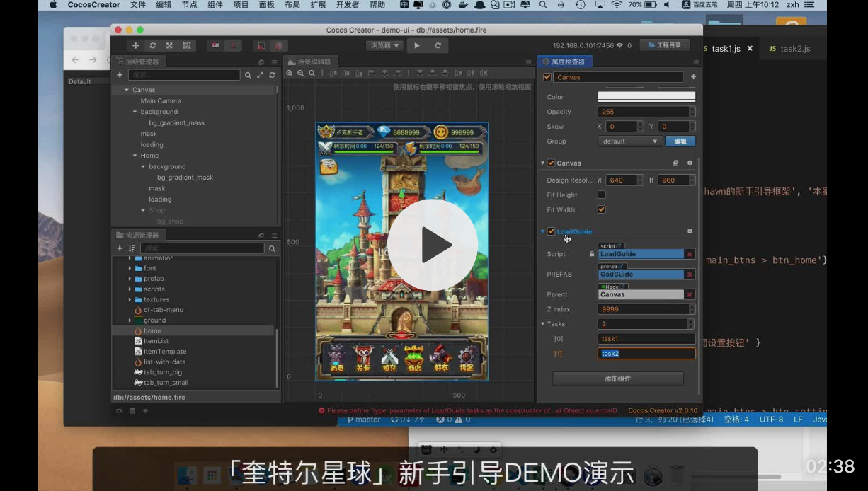Play the video with large center button
This screenshot has height=491, width=868.
(x=432, y=245)
